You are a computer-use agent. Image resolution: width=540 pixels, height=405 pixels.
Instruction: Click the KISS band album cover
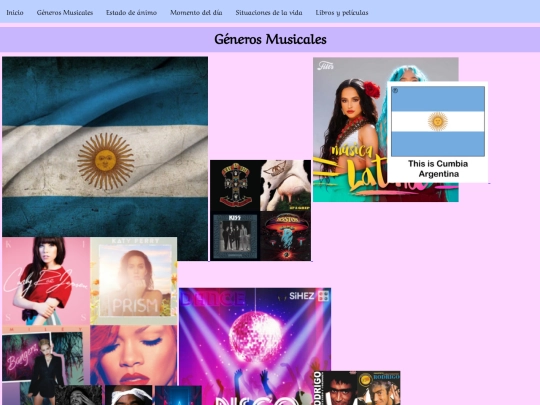click(x=235, y=236)
